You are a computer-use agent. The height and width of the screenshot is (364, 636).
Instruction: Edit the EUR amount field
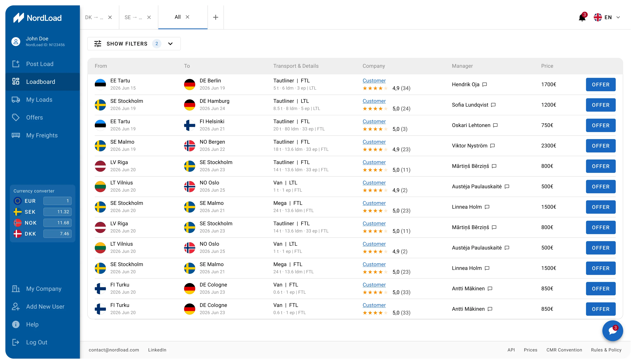click(58, 201)
